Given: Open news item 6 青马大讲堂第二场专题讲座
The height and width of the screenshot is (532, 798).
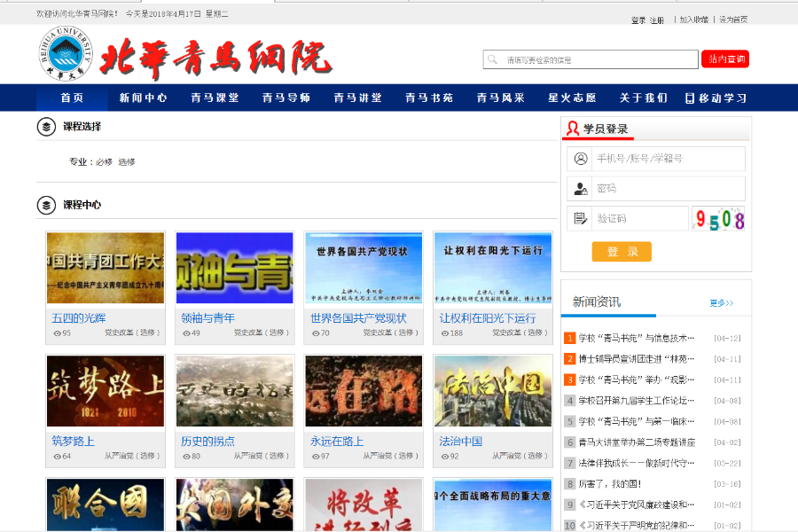Looking at the screenshot, I should pyautogui.click(x=637, y=442).
